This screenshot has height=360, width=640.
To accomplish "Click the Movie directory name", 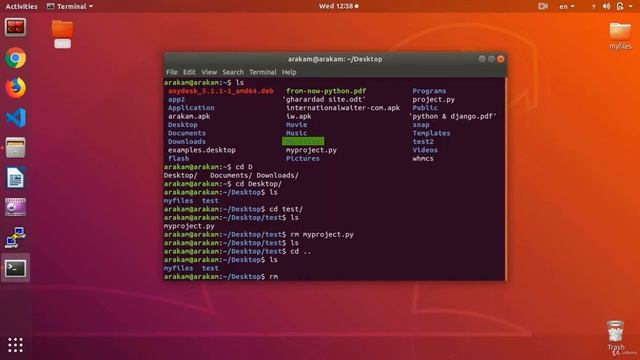I will coord(296,124).
